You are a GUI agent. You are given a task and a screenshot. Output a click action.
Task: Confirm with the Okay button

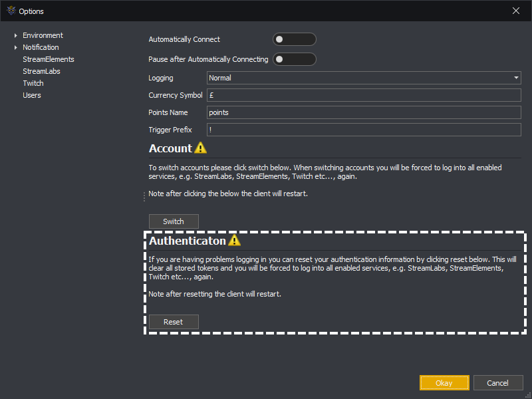click(444, 383)
